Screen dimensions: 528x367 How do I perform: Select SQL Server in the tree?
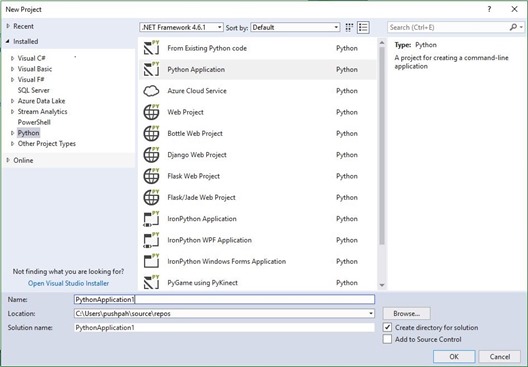point(34,90)
